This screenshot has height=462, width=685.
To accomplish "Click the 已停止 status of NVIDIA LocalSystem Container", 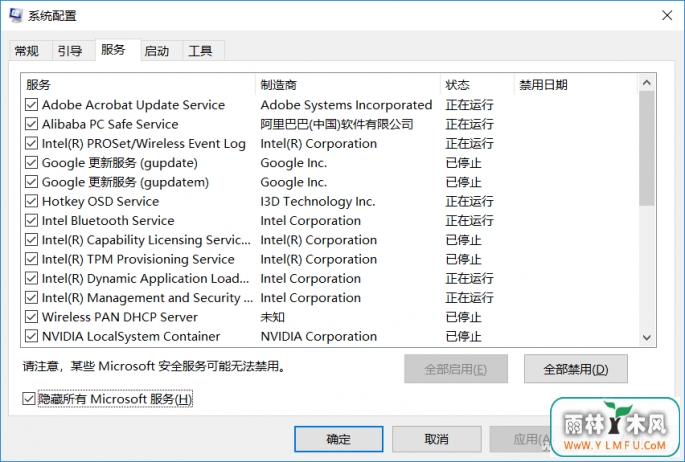I will (x=463, y=336).
